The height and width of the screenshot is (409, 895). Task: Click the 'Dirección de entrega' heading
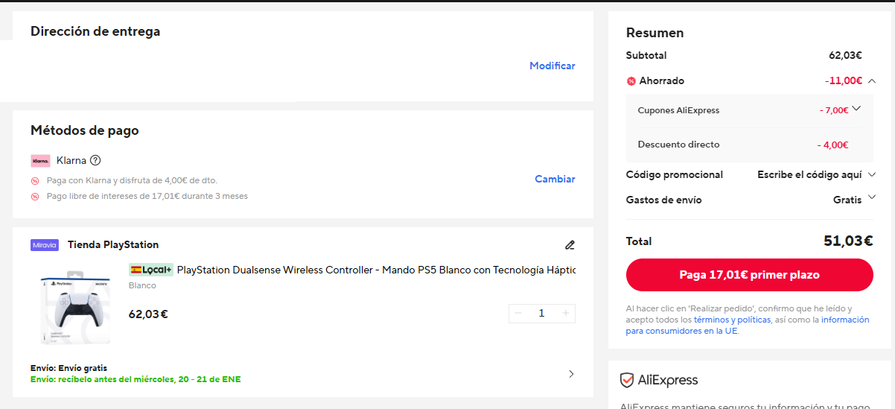95,31
